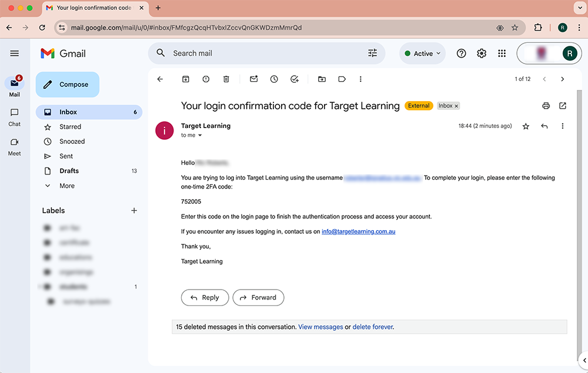588x373 pixels.
Task: Toggle the main menu hamburger
Action: coord(15,53)
